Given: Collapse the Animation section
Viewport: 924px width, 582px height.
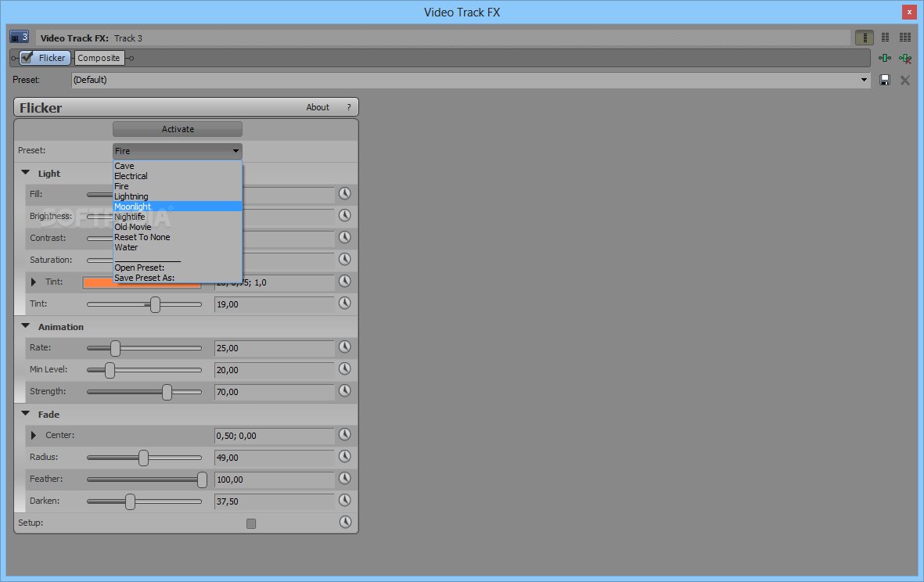Looking at the screenshot, I should 25,325.
